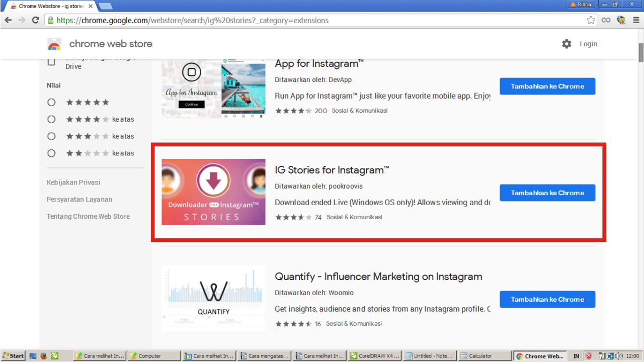Click the Nilai filter heading

(54, 85)
